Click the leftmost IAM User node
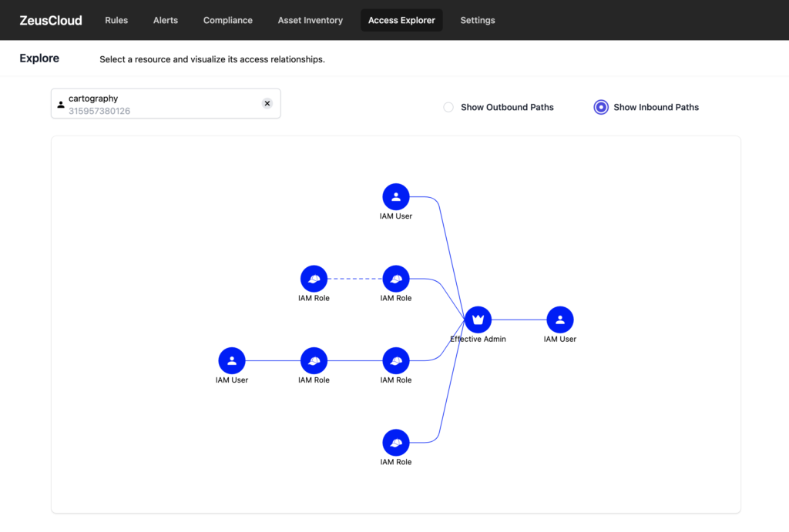 (231, 360)
